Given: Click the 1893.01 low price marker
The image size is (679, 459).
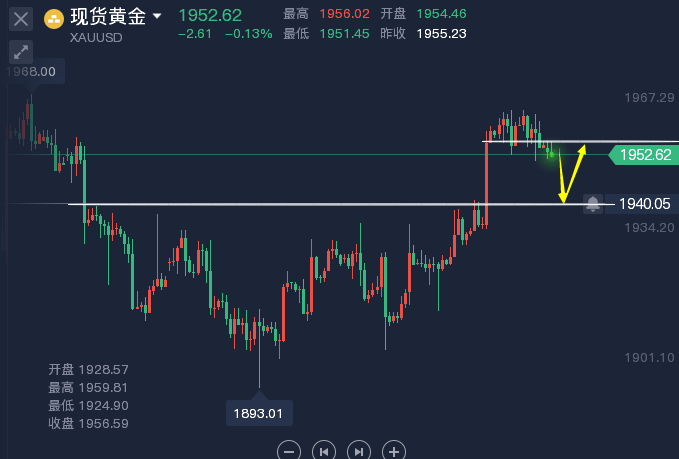Looking at the screenshot, I should (x=259, y=412).
